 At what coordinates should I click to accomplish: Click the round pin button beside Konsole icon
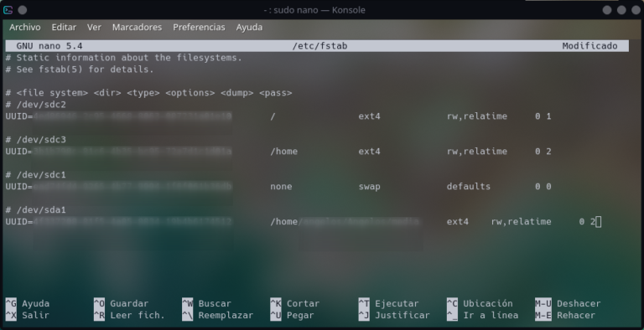(x=23, y=10)
